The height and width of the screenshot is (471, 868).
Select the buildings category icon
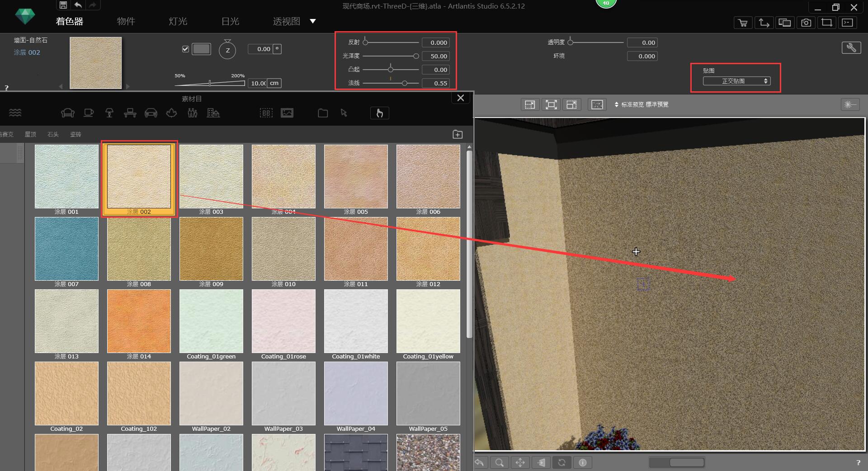click(213, 113)
